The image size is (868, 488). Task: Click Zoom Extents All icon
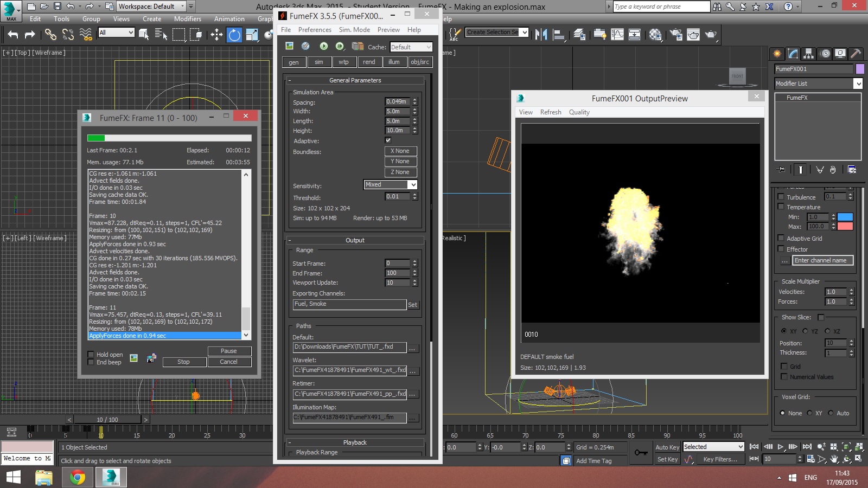pos(859,447)
